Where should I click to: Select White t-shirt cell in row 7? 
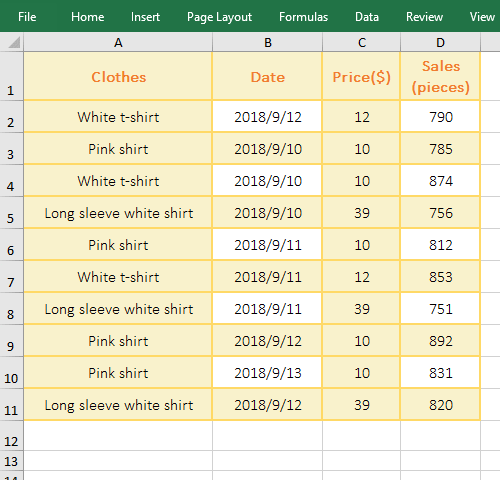click(118, 277)
